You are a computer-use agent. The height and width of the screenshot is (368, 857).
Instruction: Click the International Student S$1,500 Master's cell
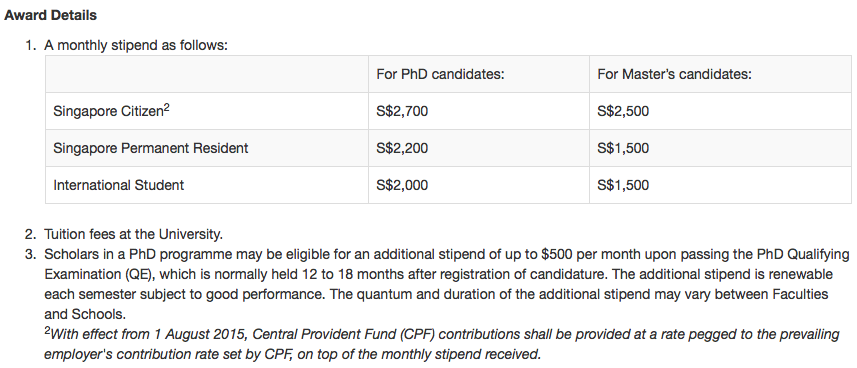pos(720,185)
